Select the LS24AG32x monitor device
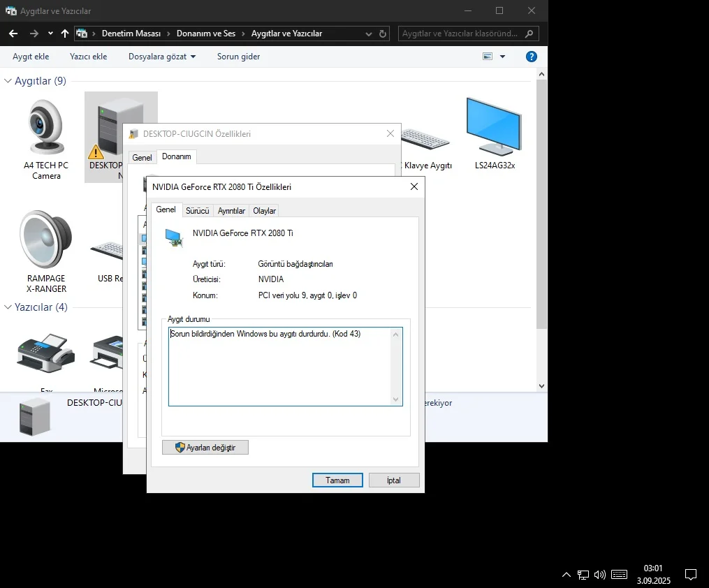Screen dimensions: 709x588 [495, 133]
